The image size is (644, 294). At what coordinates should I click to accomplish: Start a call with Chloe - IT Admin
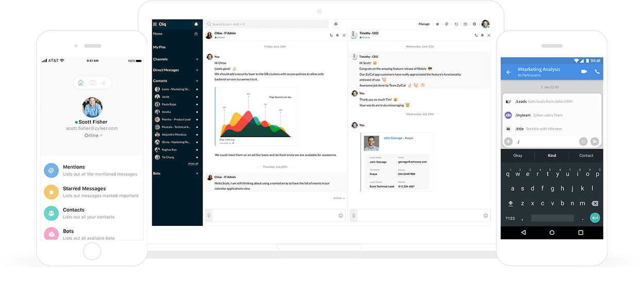[331, 35]
